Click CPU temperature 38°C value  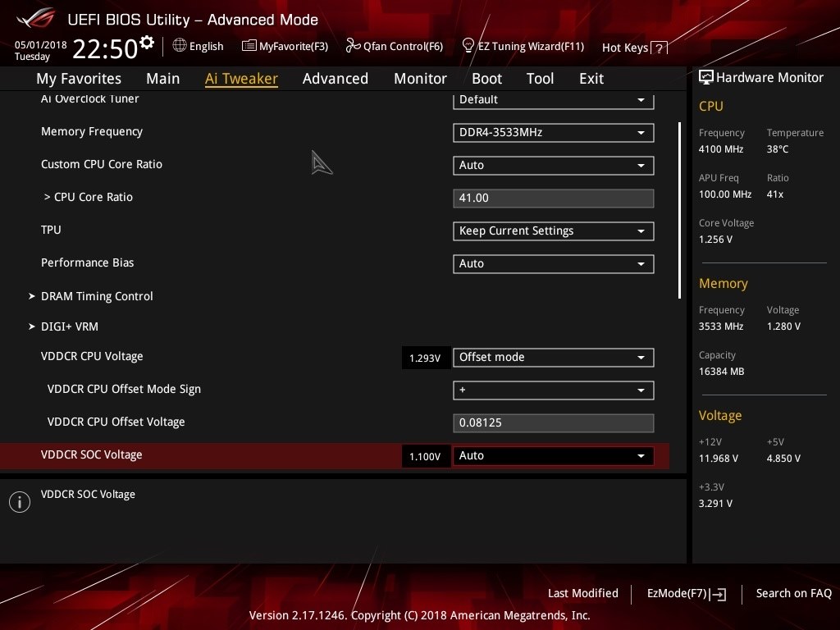[778, 149]
